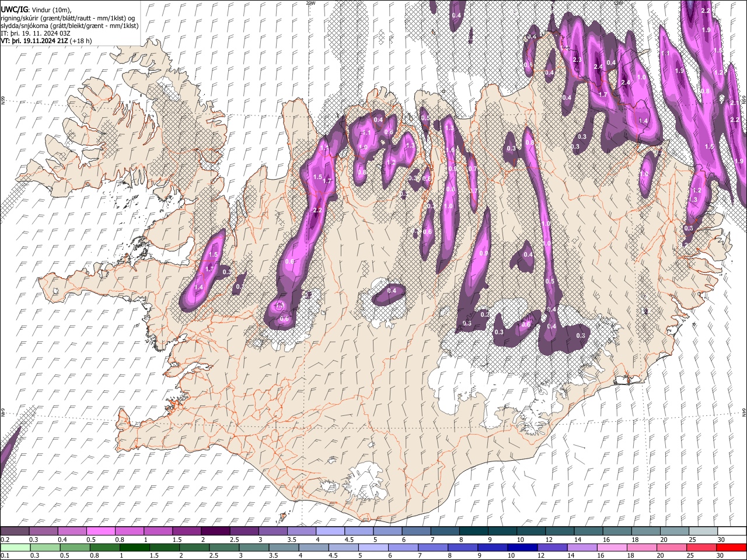Click the lower pink swatch between 18 and 20

click(x=641, y=547)
